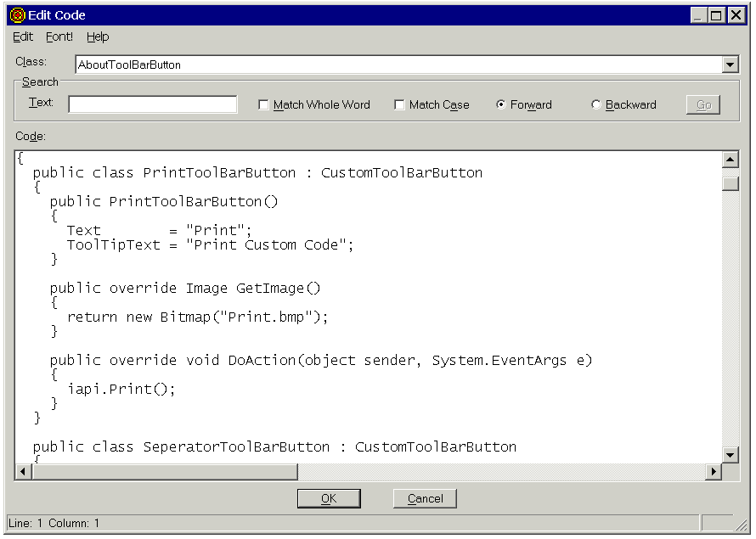Minimize the Edit Code window
Viewport: 756px width, 539px height.
698,14
